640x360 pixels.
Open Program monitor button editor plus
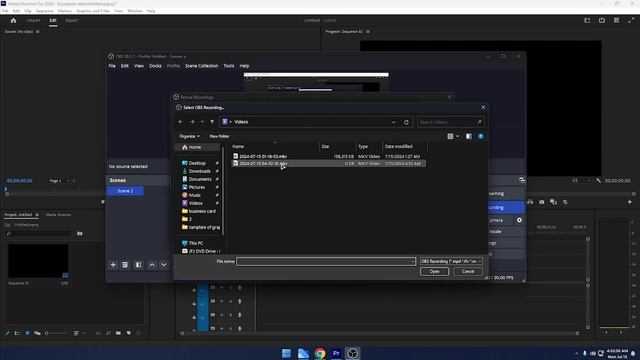coord(629,202)
